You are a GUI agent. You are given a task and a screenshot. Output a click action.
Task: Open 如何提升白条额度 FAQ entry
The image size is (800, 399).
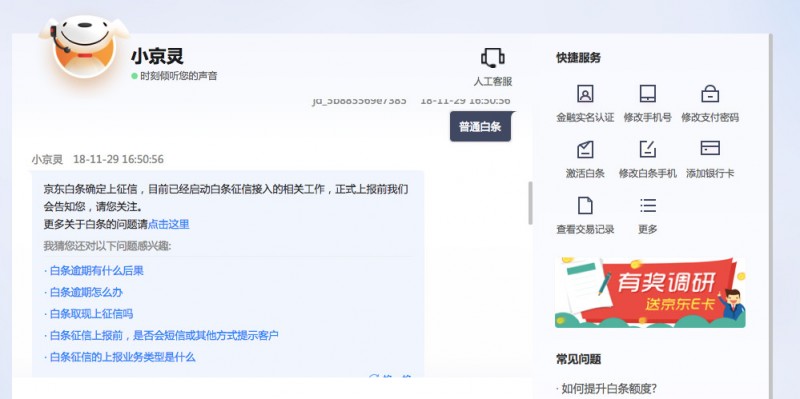(609, 389)
